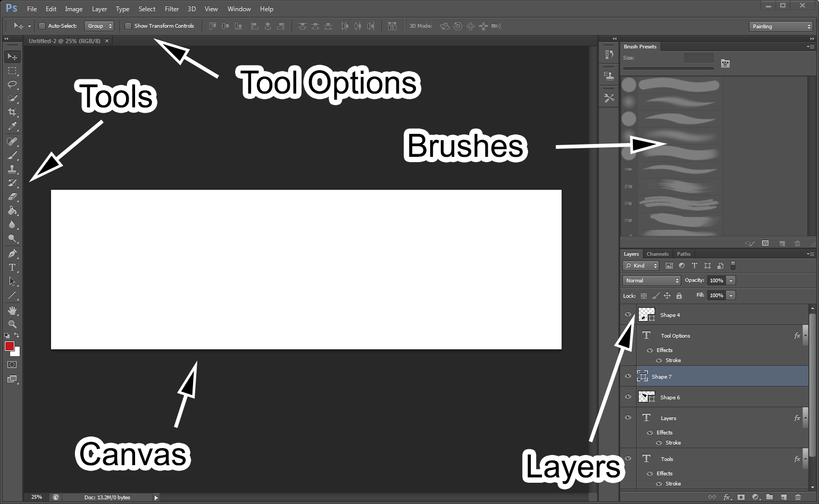Screen dimensions: 819x504
Task: Expand the Auto-Select Group dropdown
Action: tap(99, 26)
